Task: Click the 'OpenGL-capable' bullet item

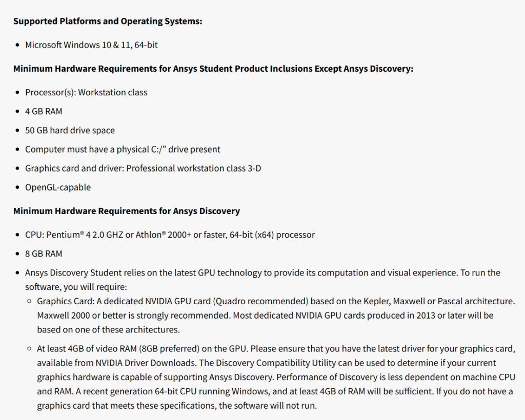Action: pos(58,187)
